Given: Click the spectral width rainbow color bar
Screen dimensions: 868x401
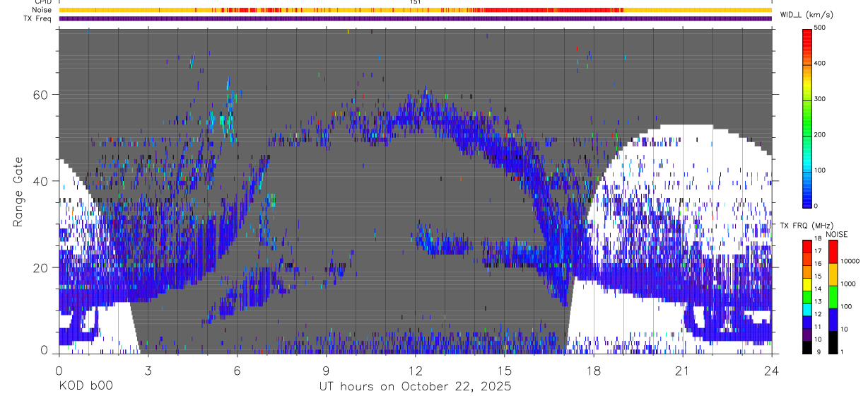Looking at the screenshot, I should [807, 117].
